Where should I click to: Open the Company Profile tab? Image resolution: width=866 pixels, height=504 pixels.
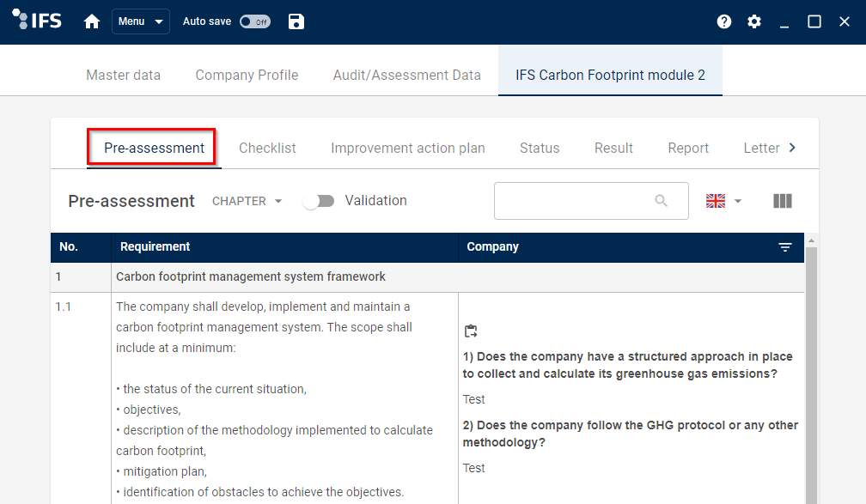click(247, 75)
